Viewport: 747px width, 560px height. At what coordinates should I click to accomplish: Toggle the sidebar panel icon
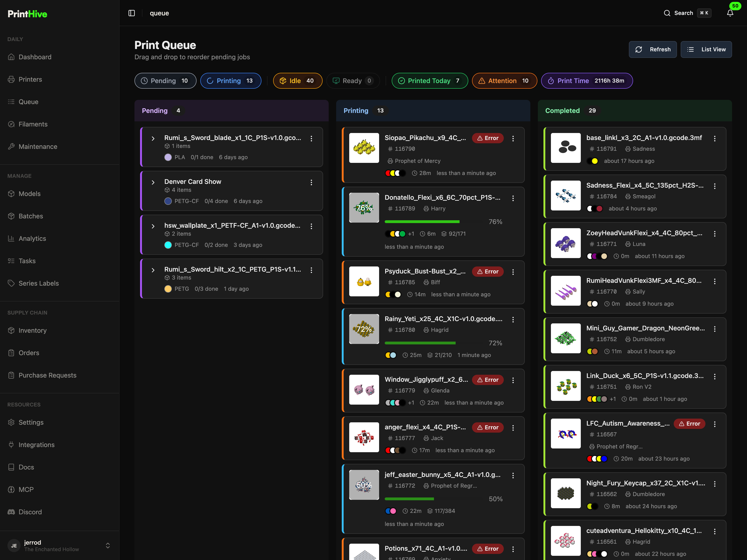(x=132, y=13)
